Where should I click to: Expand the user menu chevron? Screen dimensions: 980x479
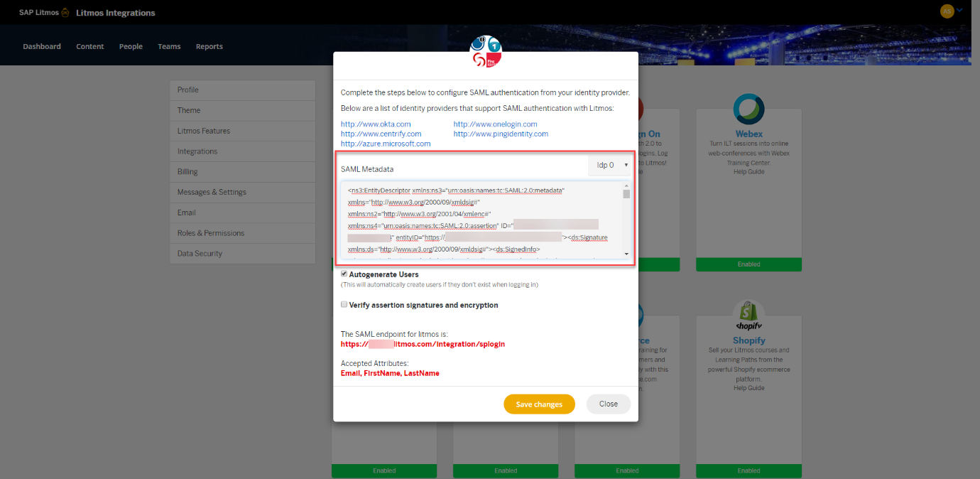pos(959,11)
